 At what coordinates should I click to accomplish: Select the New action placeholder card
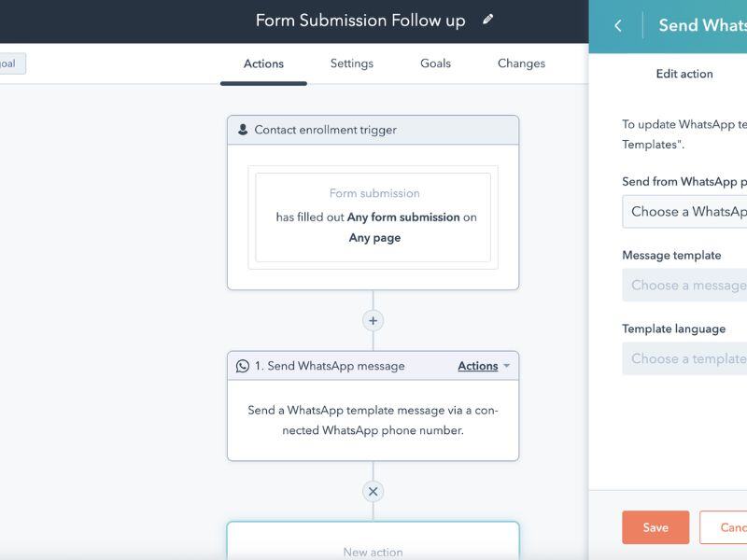pyautogui.click(x=373, y=541)
